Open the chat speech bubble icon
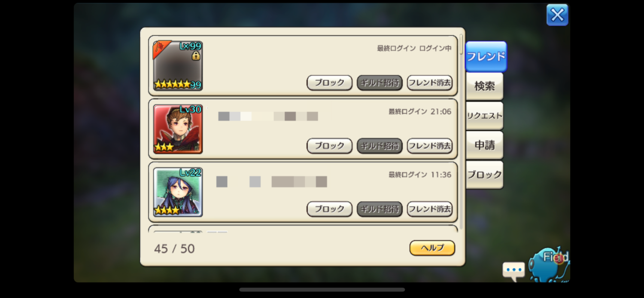The width and height of the screenshot is (644, 298). click(514, 271)
